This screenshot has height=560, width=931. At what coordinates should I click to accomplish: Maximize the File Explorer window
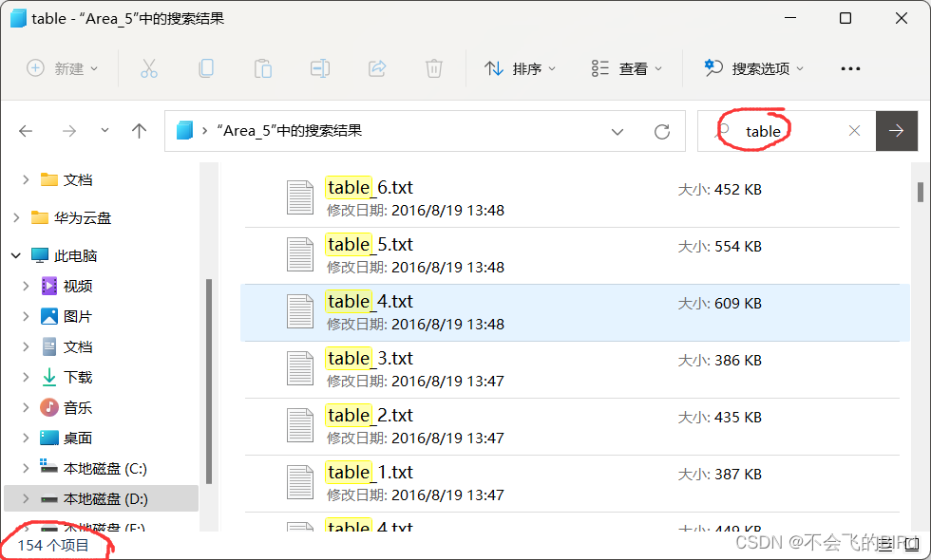click(x=845, y=18)
